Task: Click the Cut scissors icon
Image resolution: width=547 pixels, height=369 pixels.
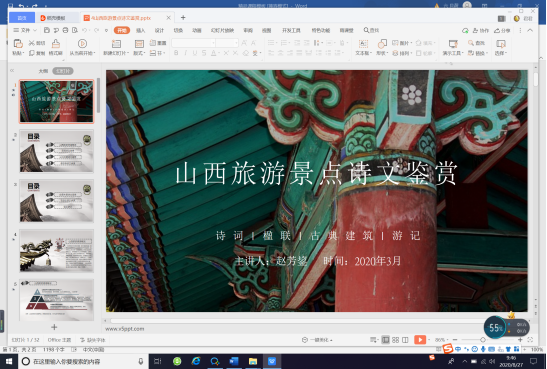Action: point(32,43)
